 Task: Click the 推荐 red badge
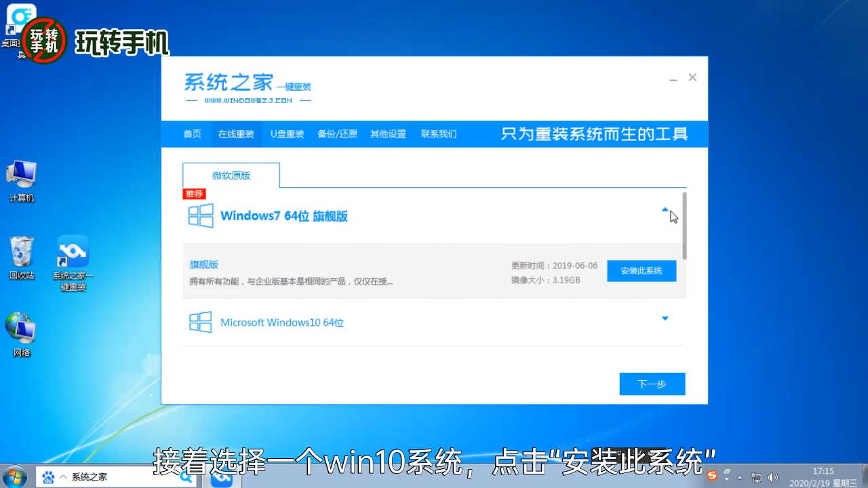(x=194, y=194)
